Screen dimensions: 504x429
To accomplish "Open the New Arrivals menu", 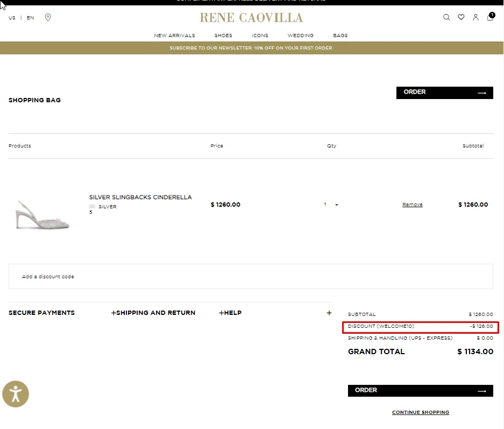I will click(174, 36).
